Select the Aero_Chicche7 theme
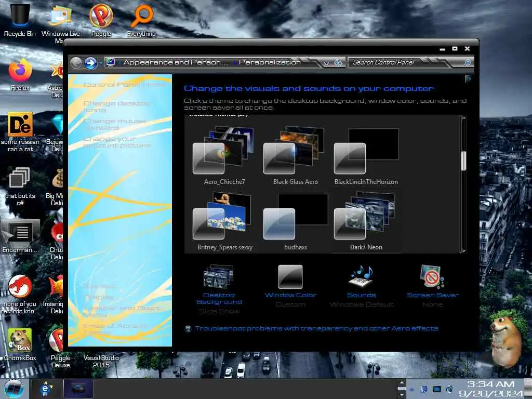Image resolution: width=532 pixels, height=399 pixels. pos(224,156)
